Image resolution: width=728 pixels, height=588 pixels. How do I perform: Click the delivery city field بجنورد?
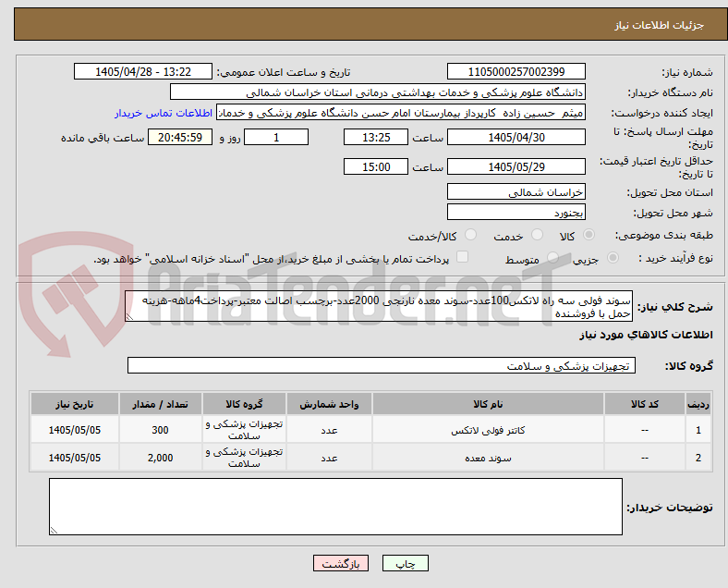pos(516,213)
